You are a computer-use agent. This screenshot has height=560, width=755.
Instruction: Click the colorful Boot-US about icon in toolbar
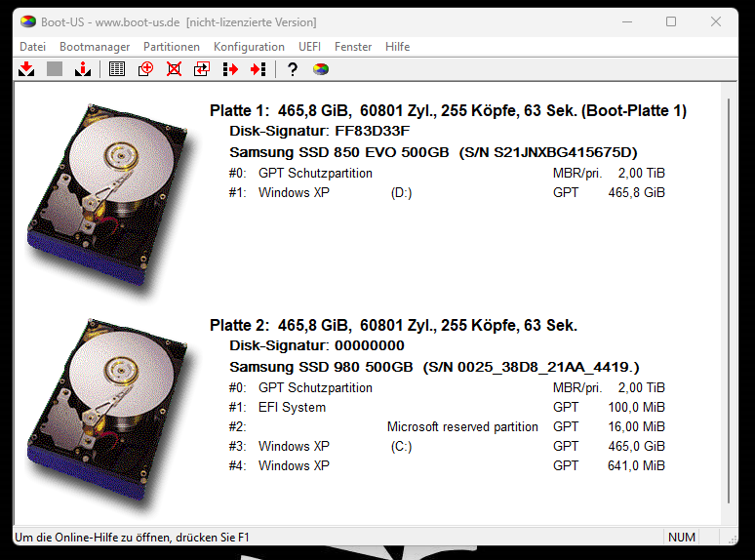pos(321,69)
